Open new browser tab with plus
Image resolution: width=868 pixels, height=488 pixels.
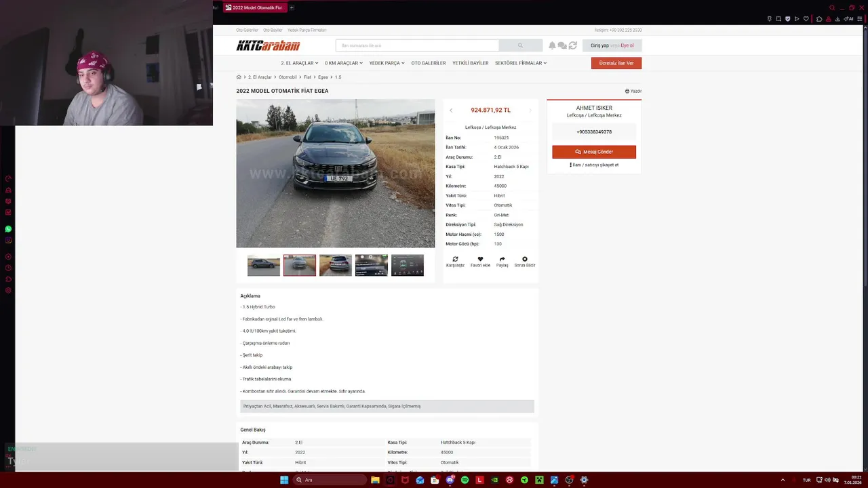tap(292, 7)
